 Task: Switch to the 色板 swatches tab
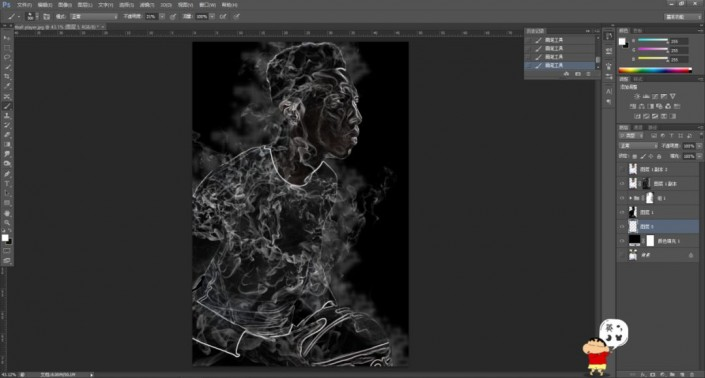point(638,31)
